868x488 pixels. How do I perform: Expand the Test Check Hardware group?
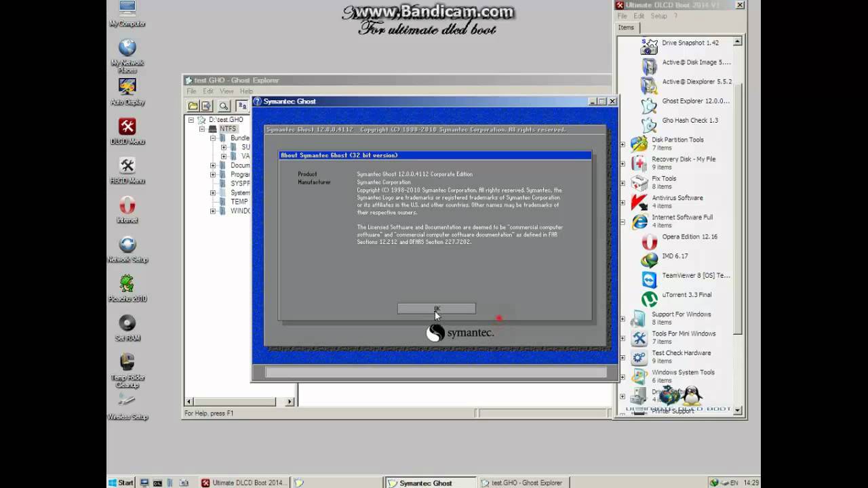[x=623, y=357]
